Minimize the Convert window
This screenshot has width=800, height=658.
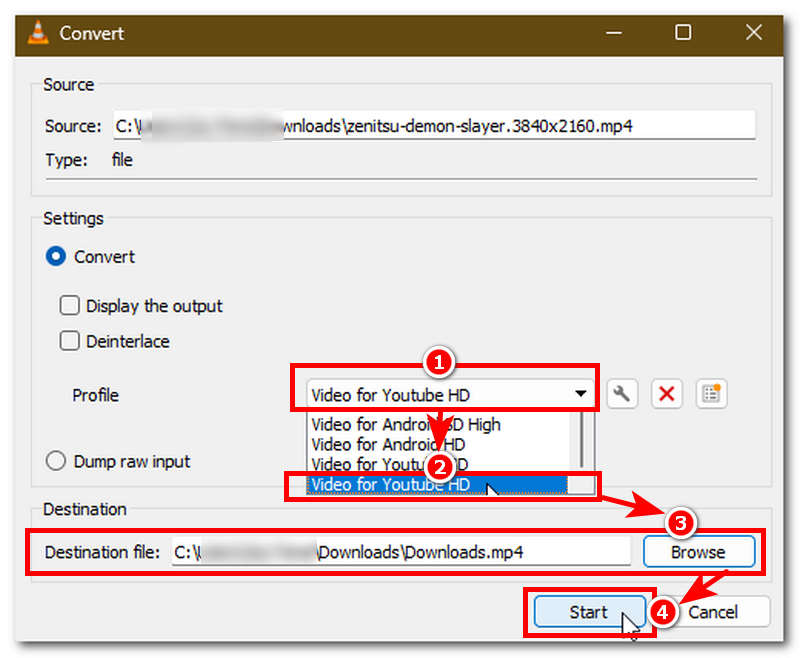pyautogui.click(x=614, y=33)
